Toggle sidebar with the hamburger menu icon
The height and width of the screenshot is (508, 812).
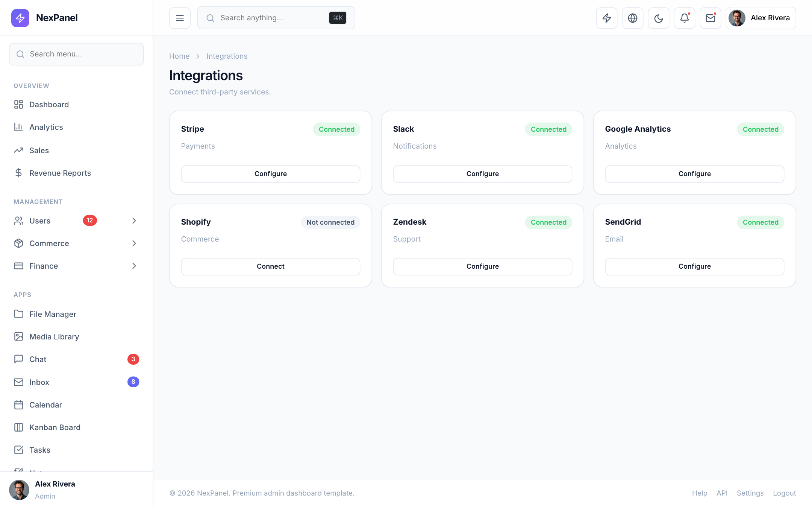pos(180,18)
